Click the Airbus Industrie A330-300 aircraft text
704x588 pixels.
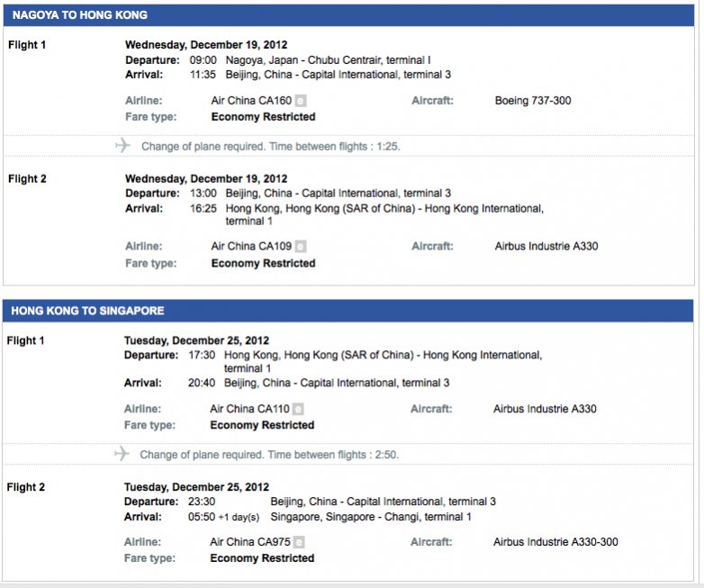[x=555, y=542]
